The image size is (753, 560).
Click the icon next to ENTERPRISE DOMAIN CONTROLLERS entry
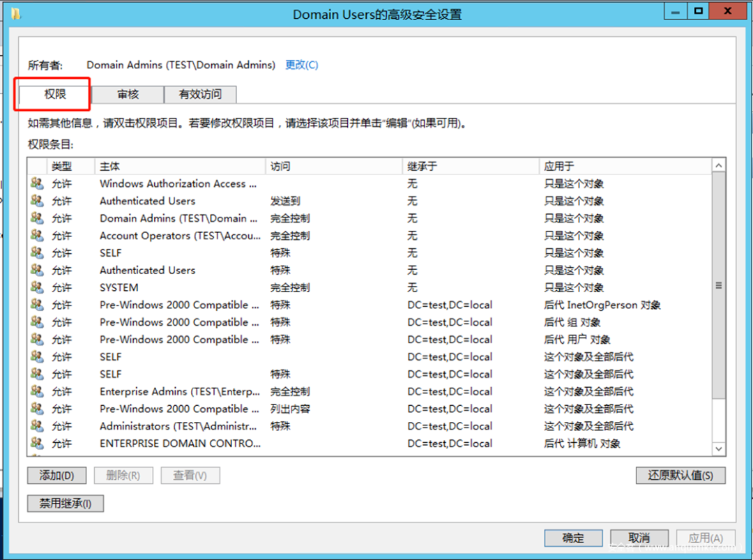point(37,444)
